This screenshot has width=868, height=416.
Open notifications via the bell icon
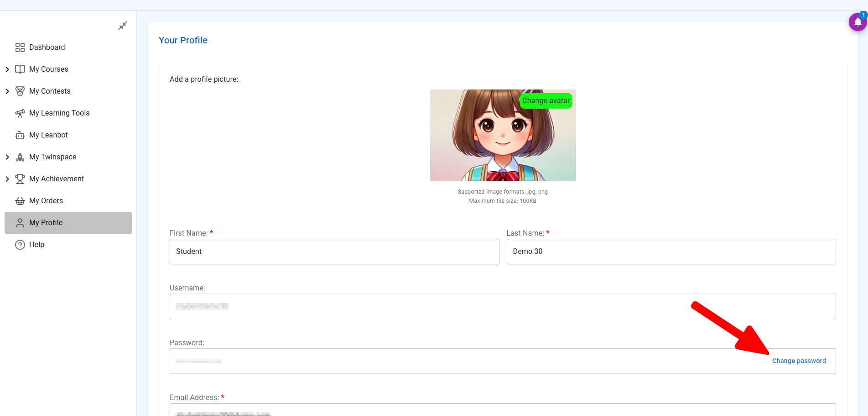[x=857, y=22]
